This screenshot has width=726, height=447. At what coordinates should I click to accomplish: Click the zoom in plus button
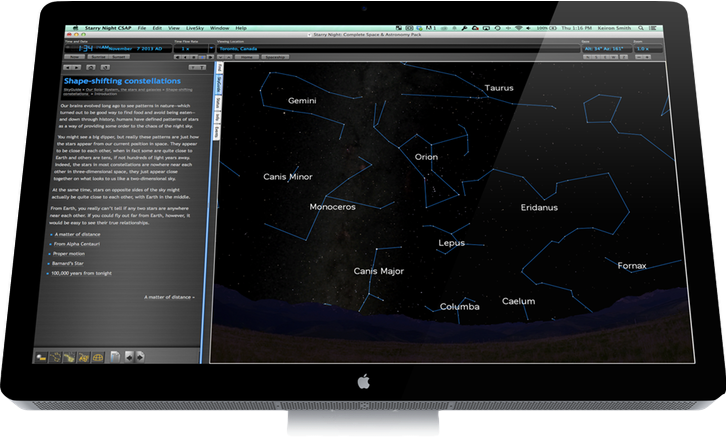pyautogui.click(x=647, y=57)
